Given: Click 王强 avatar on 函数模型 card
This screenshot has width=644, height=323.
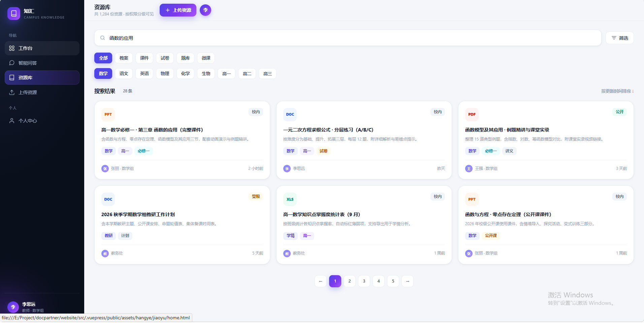Looking at the screenshot, I should click(x=469, y=169).
